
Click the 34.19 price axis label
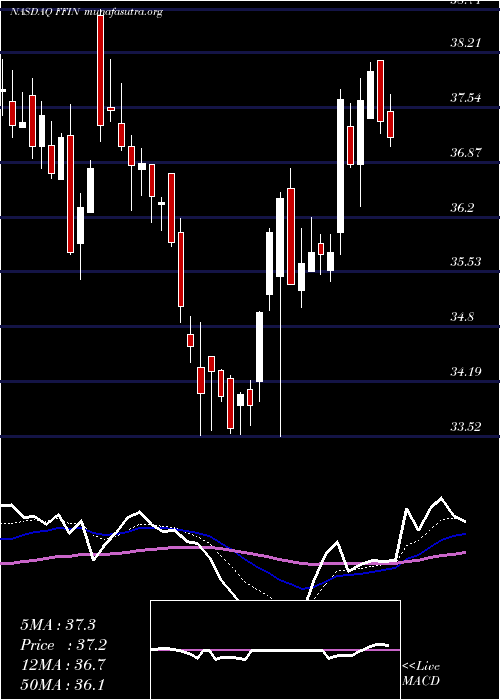pyautogui.click(x=466, y=371)
